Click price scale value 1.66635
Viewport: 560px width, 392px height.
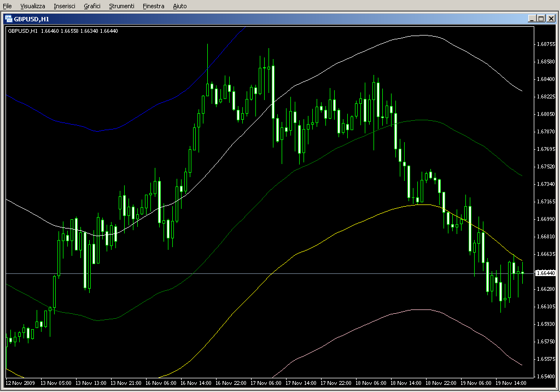coord(546,254)
